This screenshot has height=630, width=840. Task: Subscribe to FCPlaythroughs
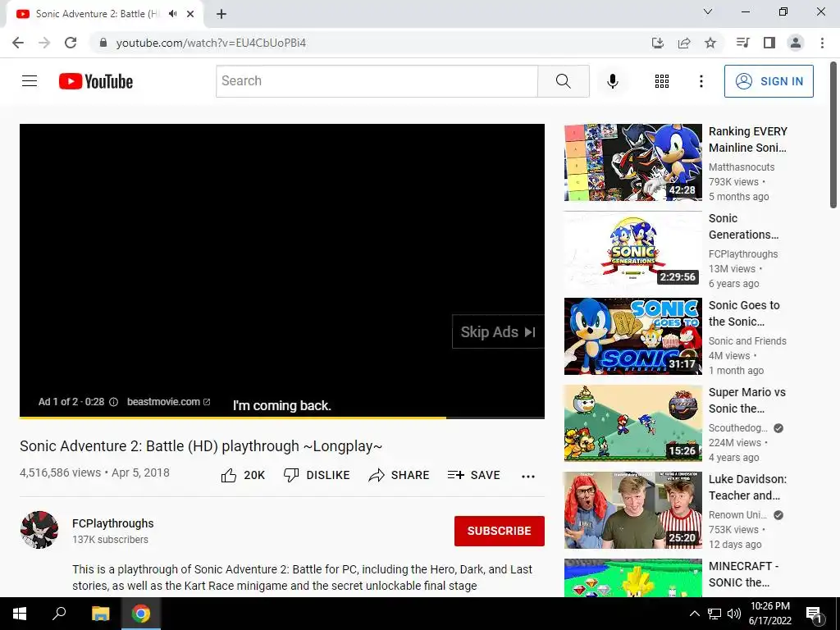tap(500, 531)
